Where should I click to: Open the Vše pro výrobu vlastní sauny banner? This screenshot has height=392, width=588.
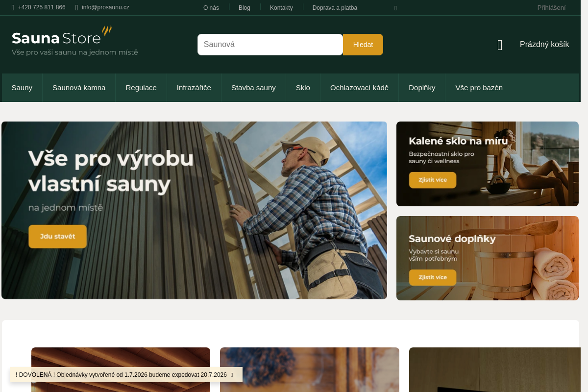click(194, 210)
